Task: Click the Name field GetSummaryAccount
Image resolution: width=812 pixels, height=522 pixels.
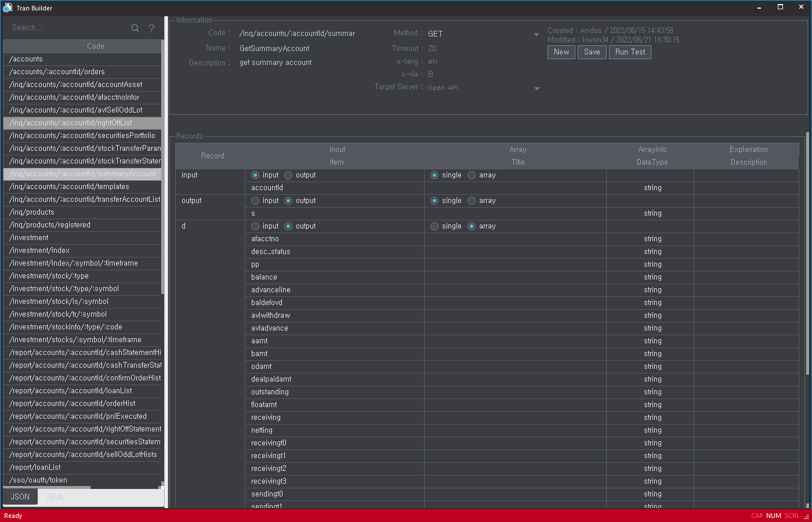Action: point(274,49)
